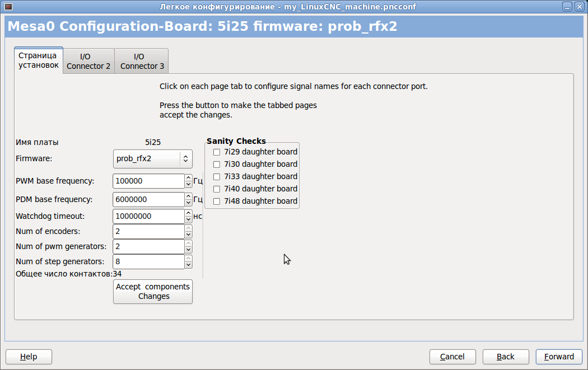
Task: Increase number of encoders with up arrow
Action: coord(188,228)
